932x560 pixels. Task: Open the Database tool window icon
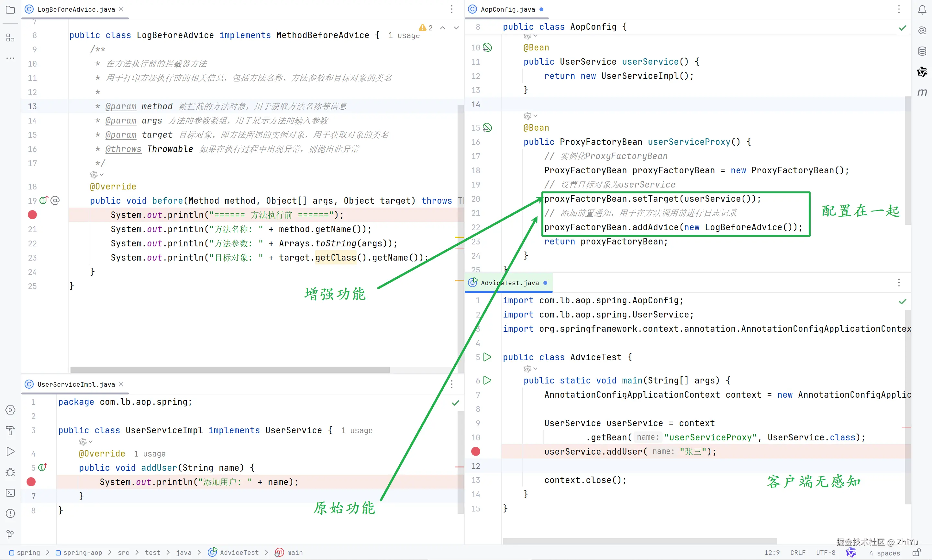[922, 51]
